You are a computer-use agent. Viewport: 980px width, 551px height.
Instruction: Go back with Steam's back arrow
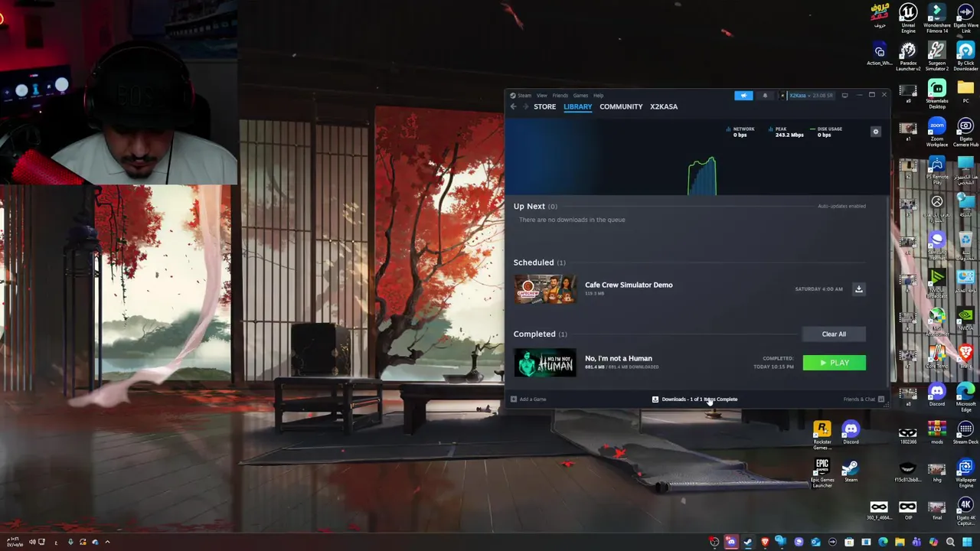514,106
